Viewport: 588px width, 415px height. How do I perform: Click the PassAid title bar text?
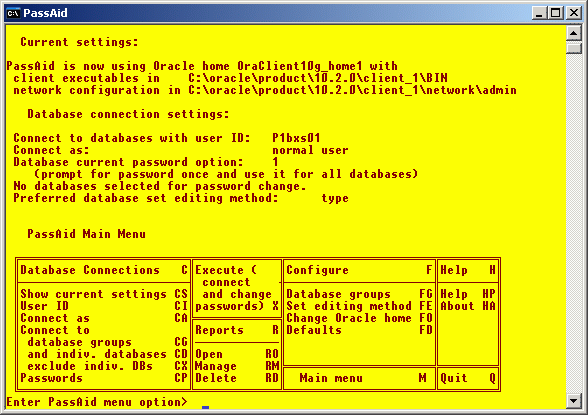coord(45,13)
